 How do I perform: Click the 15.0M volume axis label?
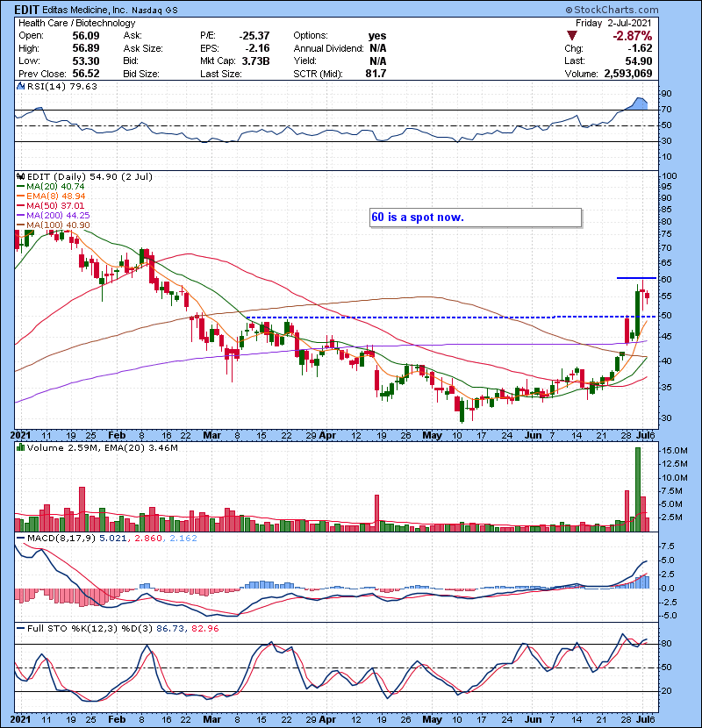675,450
